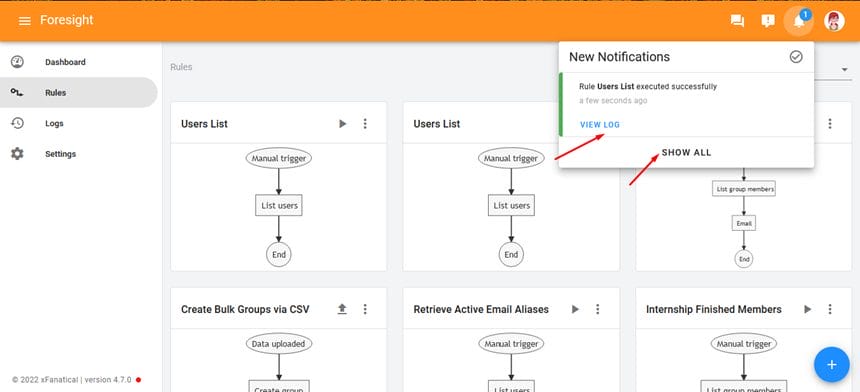Click the Retrieve Active Email Aliases title
The width and height of the screenshot is (860, 392).
click(x=481, y=309)
